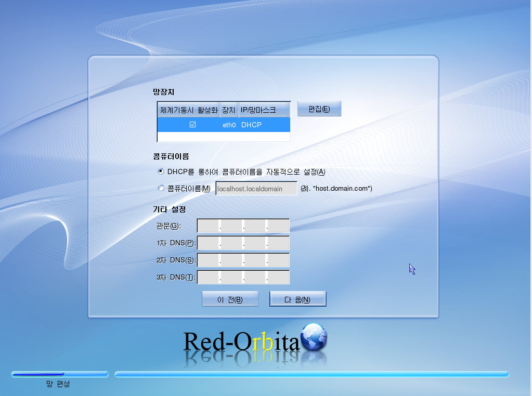The image size is (532, 396).
Task: Click the first octet of 관문(G) field
Action: 209,226
